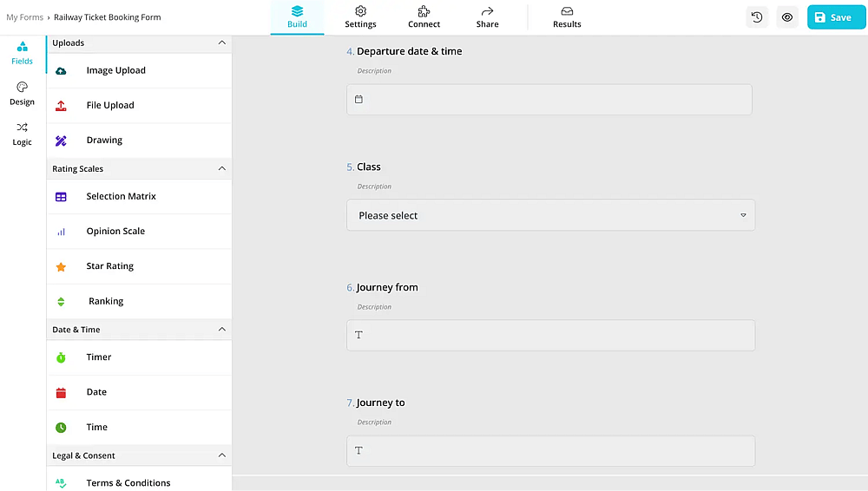Viewport: 868px width, 491px height.
Task: Click the Departure date & time input
Action: pos(549,100)
